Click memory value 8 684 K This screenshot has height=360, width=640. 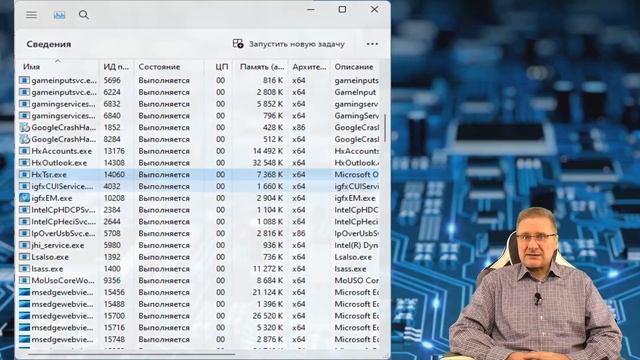[270, 281]
